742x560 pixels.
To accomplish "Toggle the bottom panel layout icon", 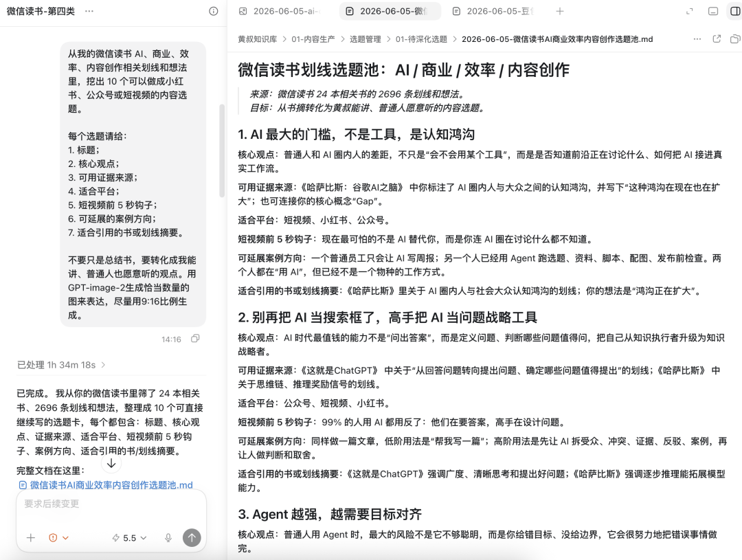I will pyautogui.click(x=713, y=11).
